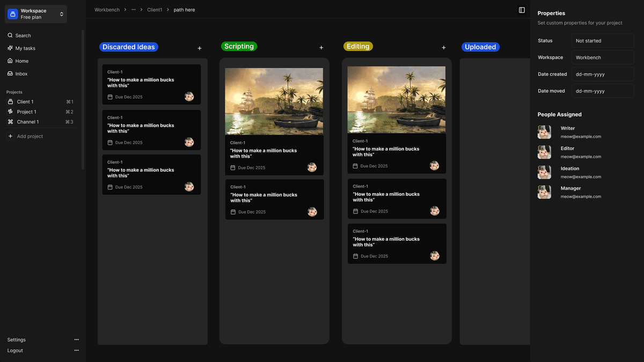Open Channel 1 project
Viewport: 644px width, 362px height.
coord(27,122)
